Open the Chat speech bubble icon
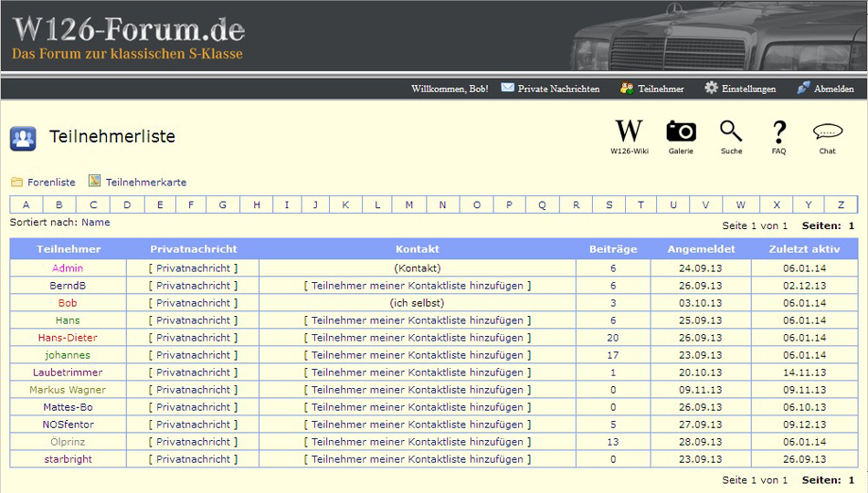This screenshot has width=868, height=493. (828, 131)
